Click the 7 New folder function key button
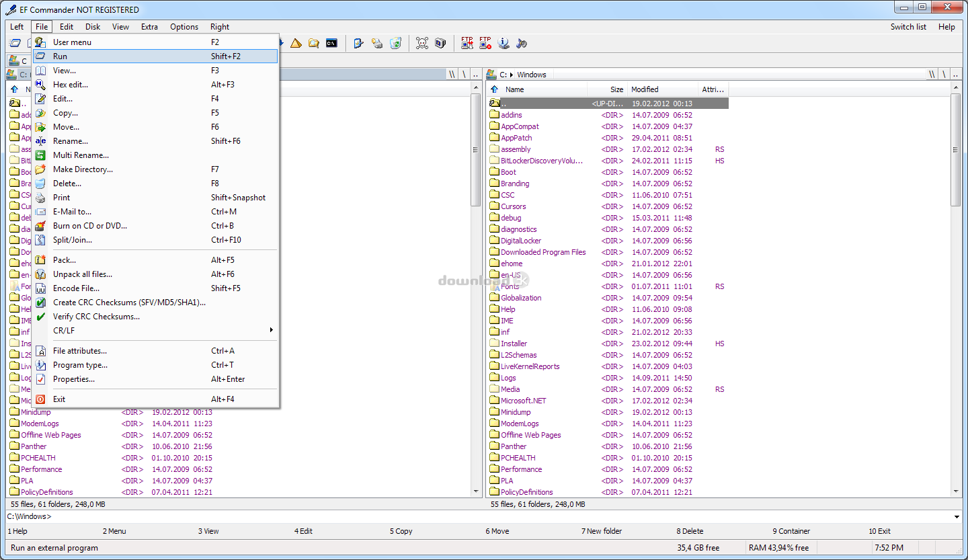The width and height of the screenshot is (968, 560). pos(602,531)
